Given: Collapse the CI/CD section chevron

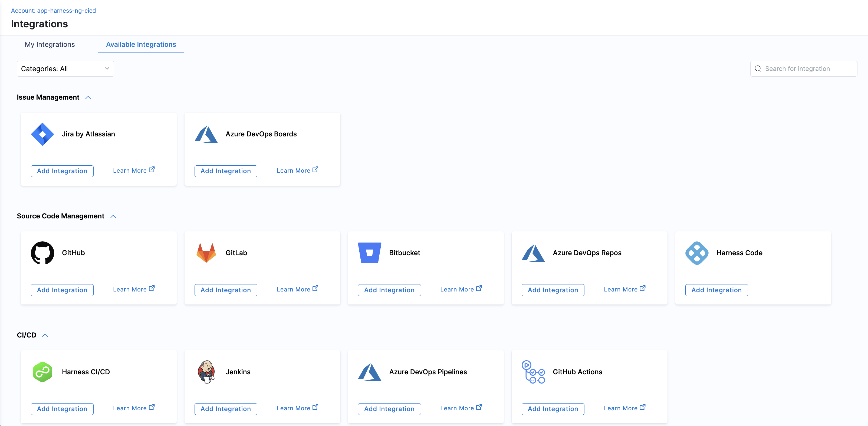Looking at the screenshot, I should point(45,335).
